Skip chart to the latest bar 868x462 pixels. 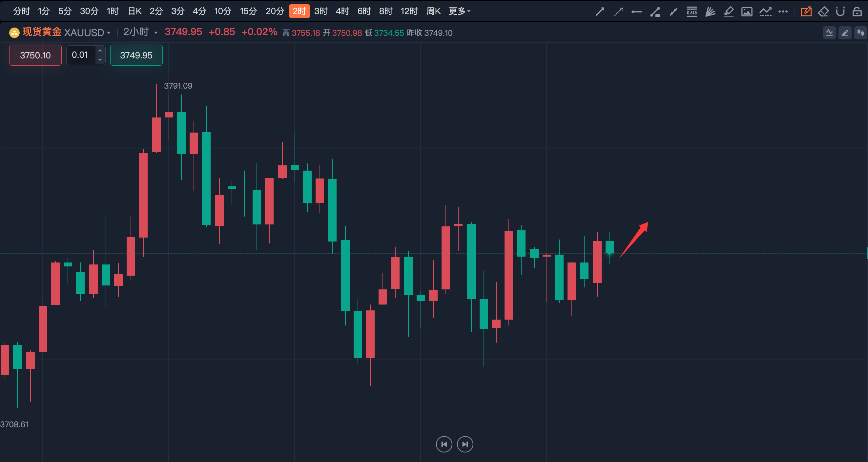[x=465, y=444]
